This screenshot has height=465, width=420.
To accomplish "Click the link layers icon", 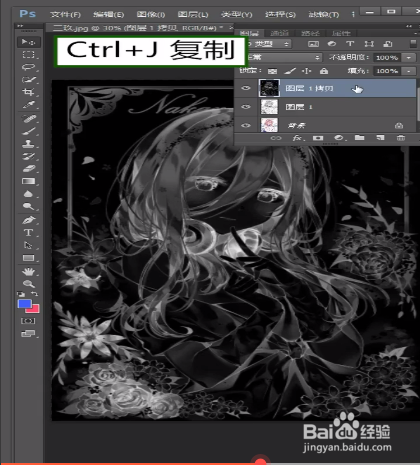I will tap(276, 138).
